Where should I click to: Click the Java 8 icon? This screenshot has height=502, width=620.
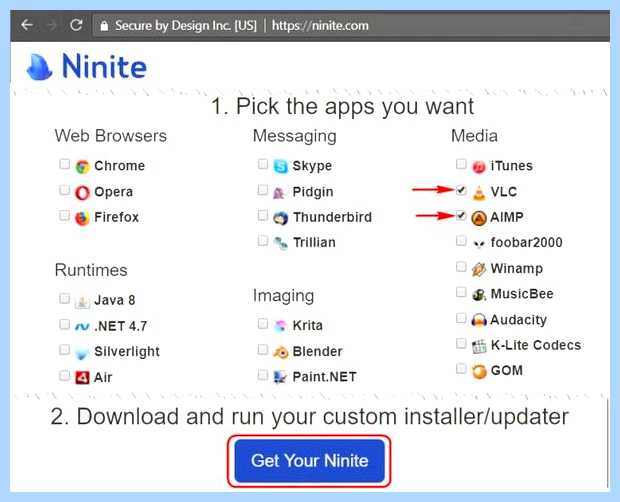click(82, 301)
